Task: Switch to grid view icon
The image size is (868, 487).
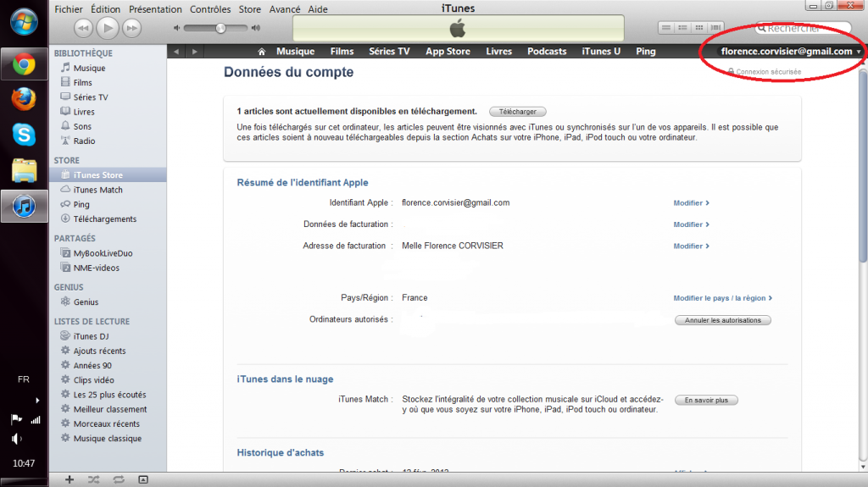Action: pos(699,28)
